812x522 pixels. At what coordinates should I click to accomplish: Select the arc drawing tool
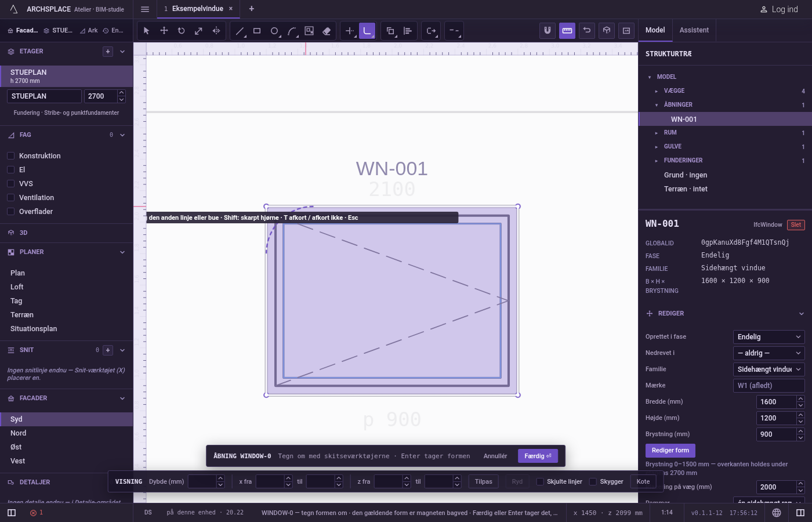point(292,31)
